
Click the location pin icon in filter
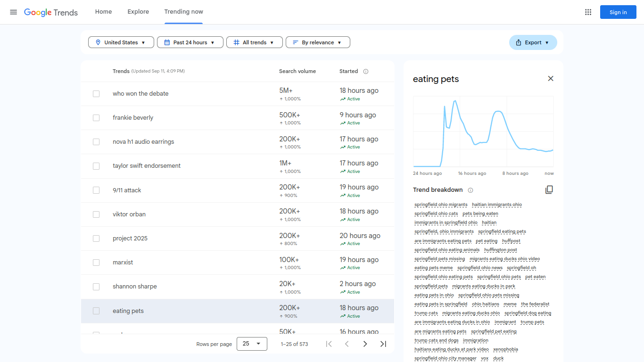(98, 42)
